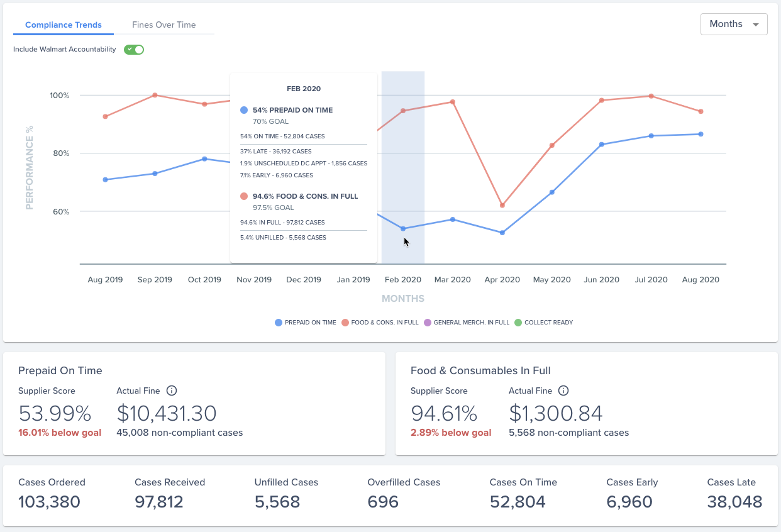This screenshot has width=781, height=532.
Task: Click the Cases Late value 38,048
Action: pyautogui.click(x=734, y=502)
